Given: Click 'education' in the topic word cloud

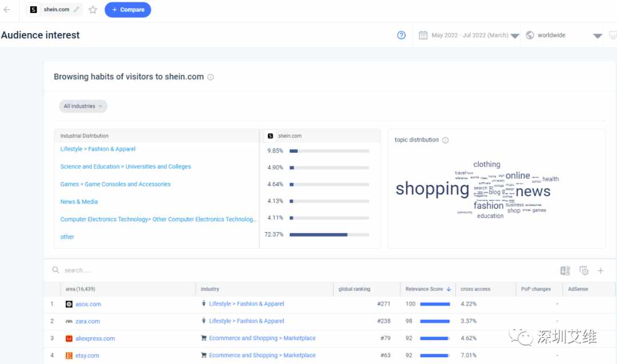Looking at the screenshot, I should [490, 216].
